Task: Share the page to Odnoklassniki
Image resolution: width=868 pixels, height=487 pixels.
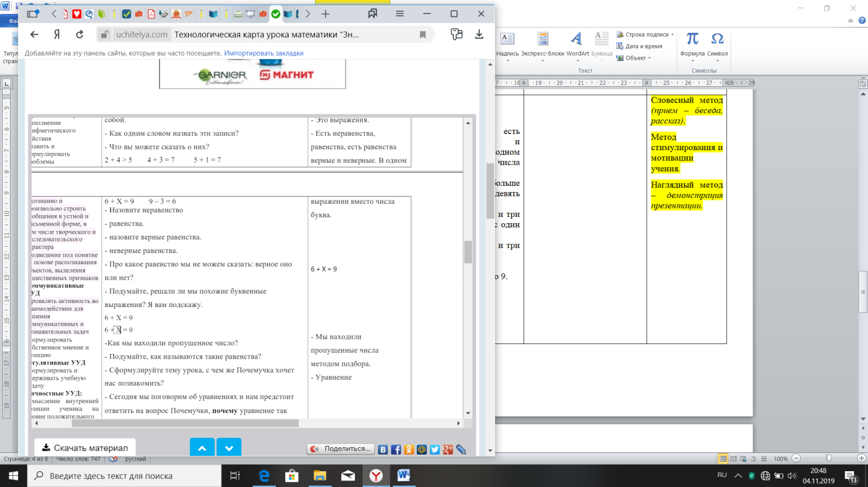Action: (409, 449)
